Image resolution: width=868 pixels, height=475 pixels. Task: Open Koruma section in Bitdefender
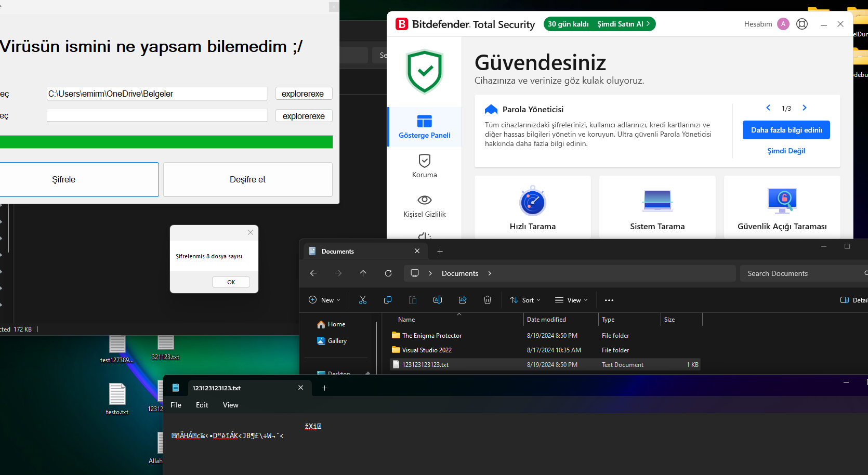(424, 166)
